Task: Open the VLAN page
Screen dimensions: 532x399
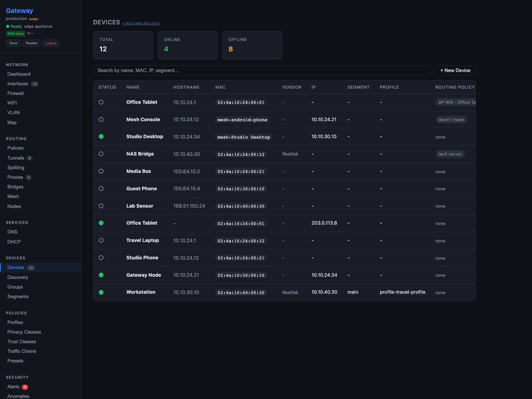Action: click(x=14, y=113)
